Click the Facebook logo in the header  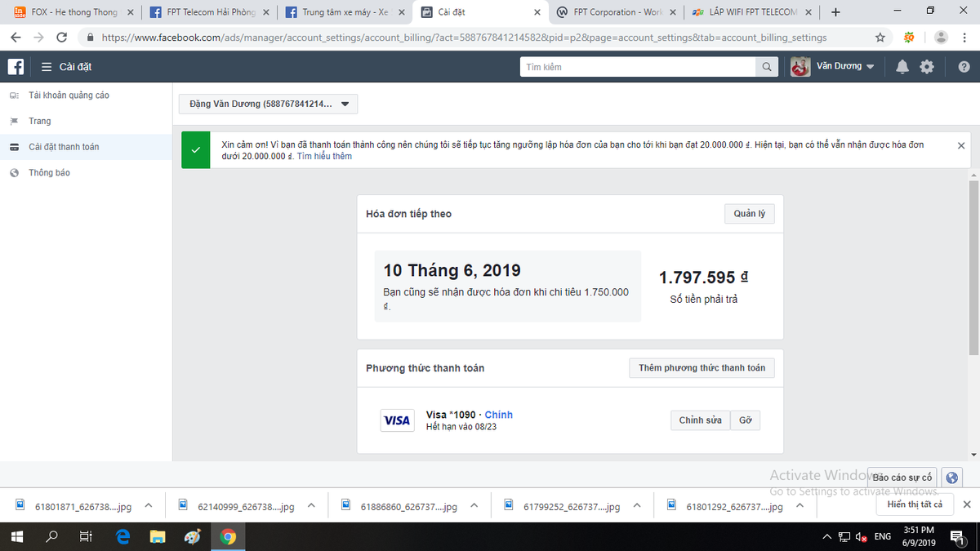click(x=16, y=67)
